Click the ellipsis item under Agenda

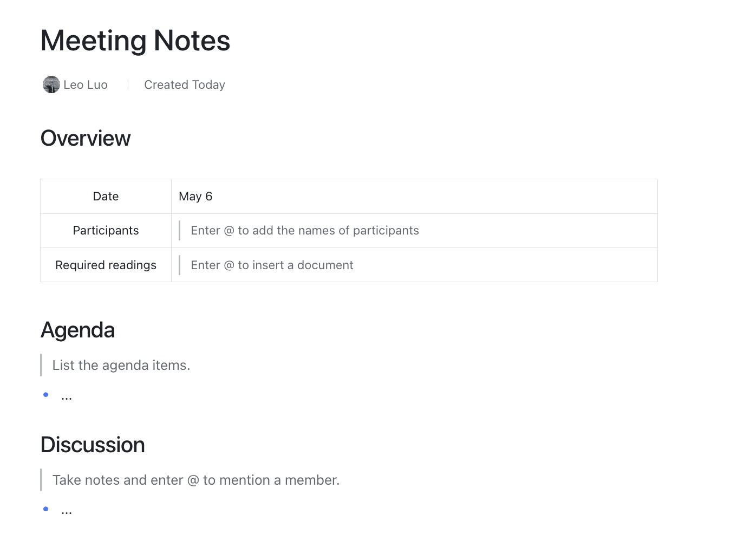[67, 398]
